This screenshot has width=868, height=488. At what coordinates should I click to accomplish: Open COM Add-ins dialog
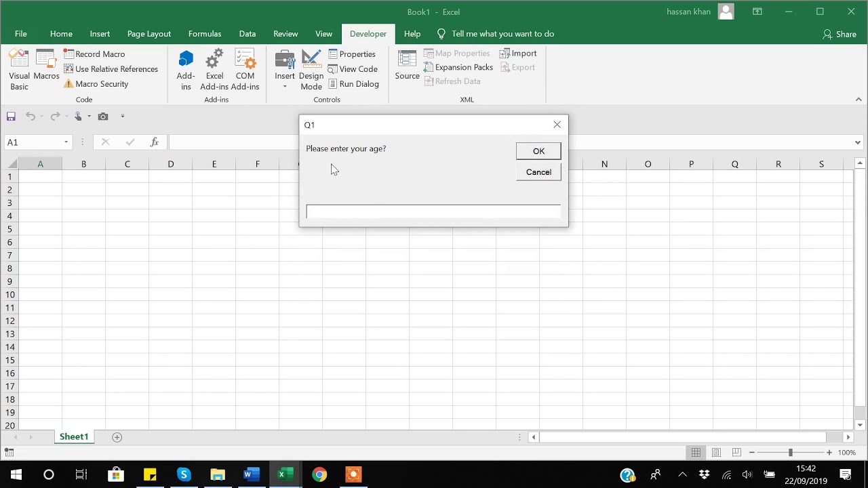pyautogui.click(x=245, y=70)
